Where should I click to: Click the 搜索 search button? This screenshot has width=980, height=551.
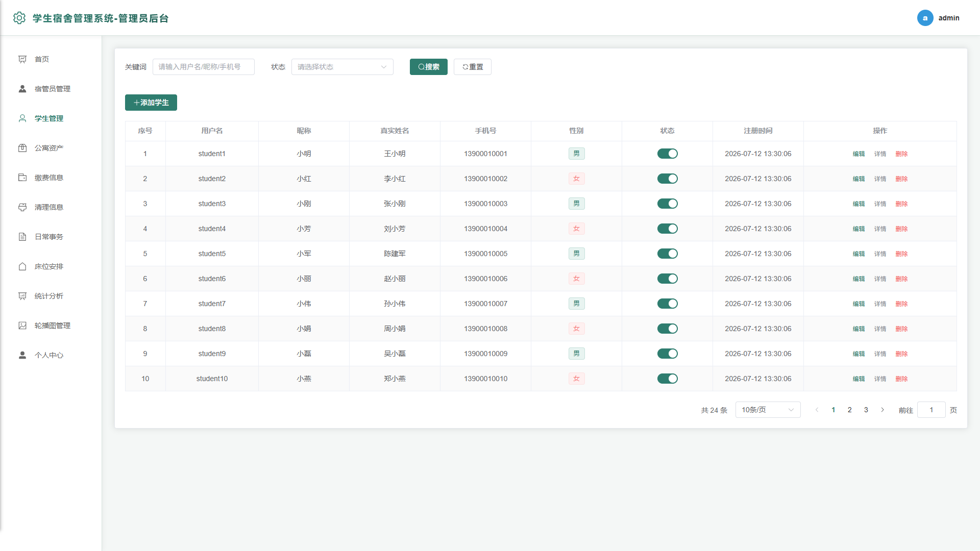(x=428, y=67)
